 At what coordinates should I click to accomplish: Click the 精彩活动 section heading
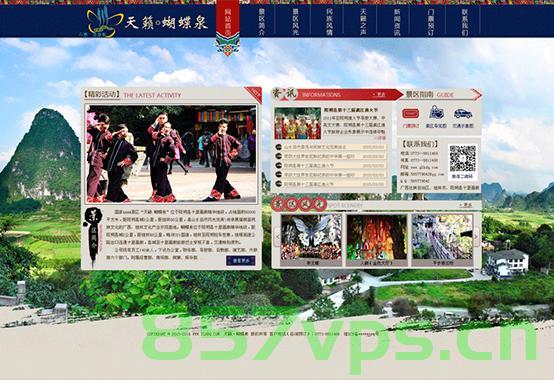click(x=101, y=95)
